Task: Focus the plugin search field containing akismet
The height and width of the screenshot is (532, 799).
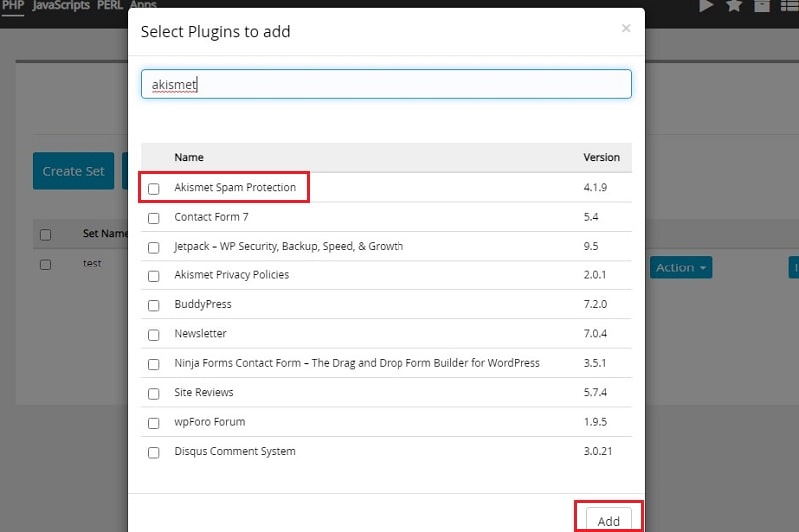Action: tap(387, 84)
